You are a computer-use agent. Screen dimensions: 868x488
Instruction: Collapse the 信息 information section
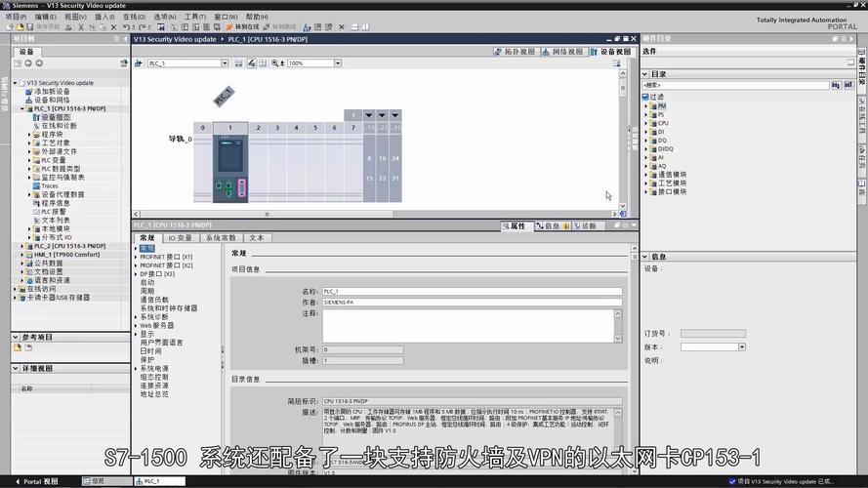tap(645, 257)
